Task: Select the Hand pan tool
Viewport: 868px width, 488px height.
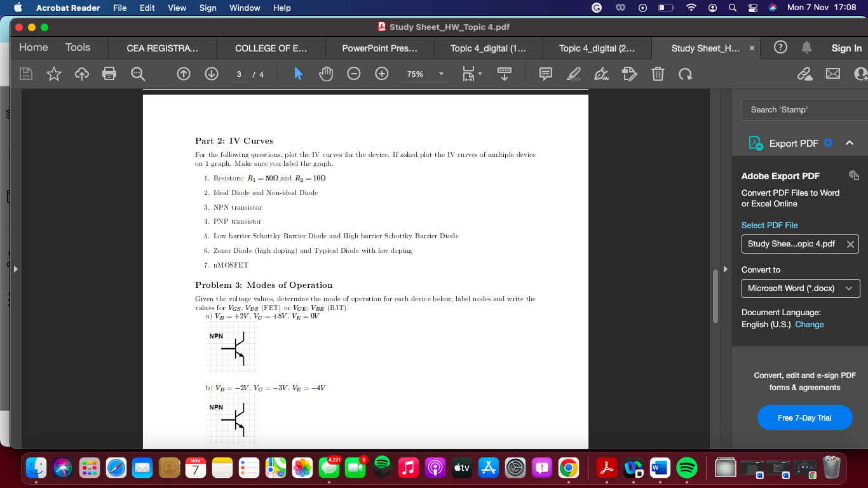Action: (x=325, y=74)
